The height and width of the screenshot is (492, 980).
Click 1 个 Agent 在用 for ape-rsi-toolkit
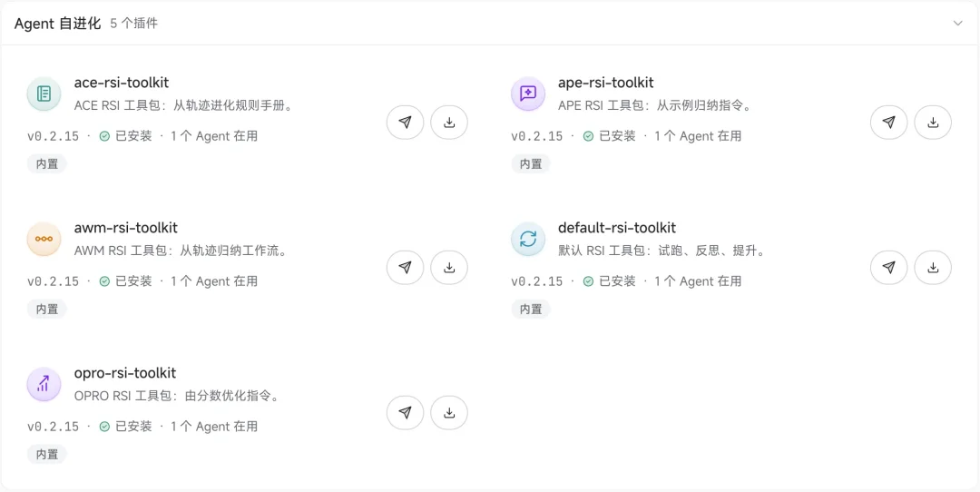(x=698, y=136)
